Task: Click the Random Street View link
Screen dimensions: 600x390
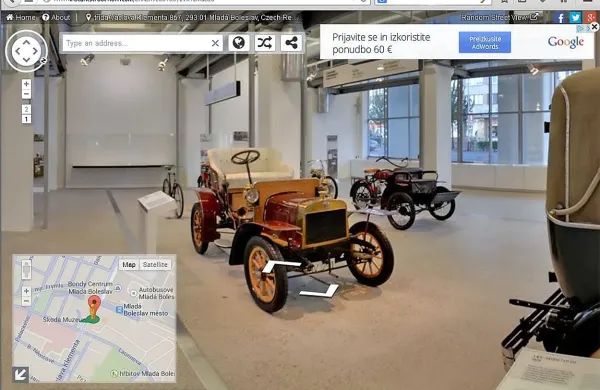Action: tap(499, 17)
